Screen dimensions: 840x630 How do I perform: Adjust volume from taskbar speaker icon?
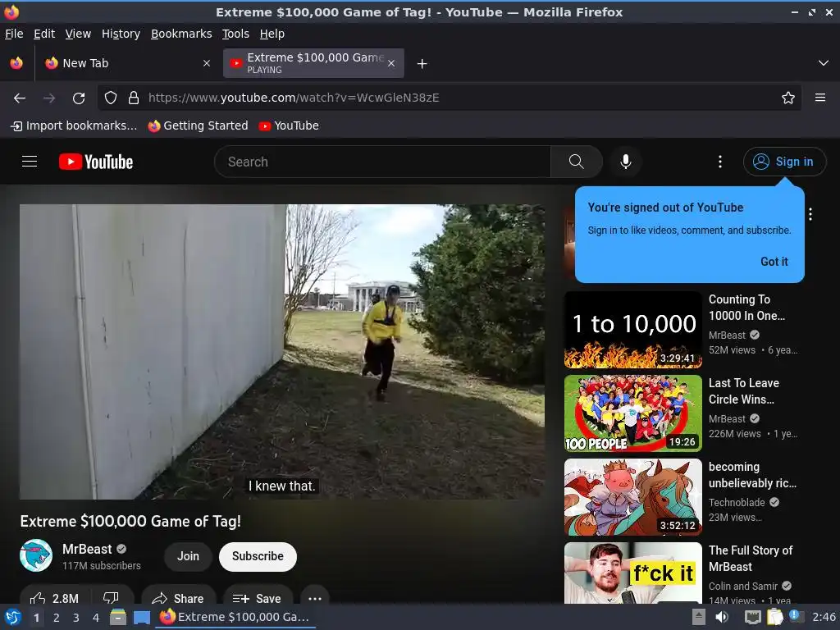722,617
